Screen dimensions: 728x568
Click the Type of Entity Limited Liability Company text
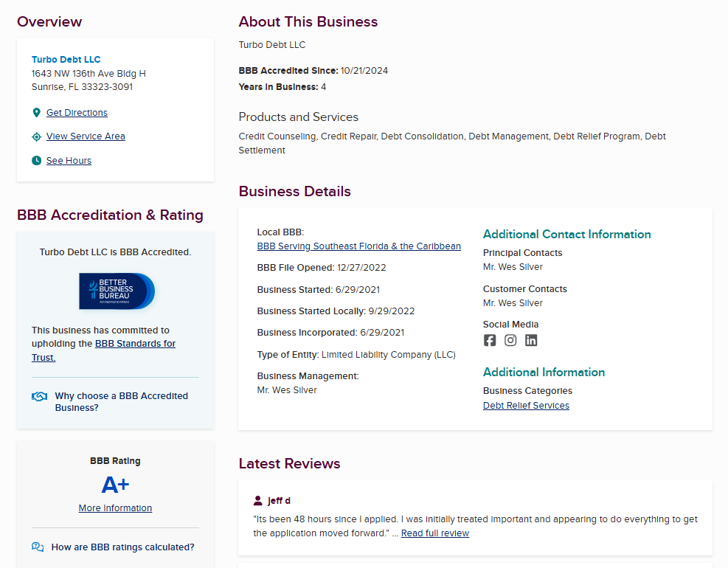(389, 355)
